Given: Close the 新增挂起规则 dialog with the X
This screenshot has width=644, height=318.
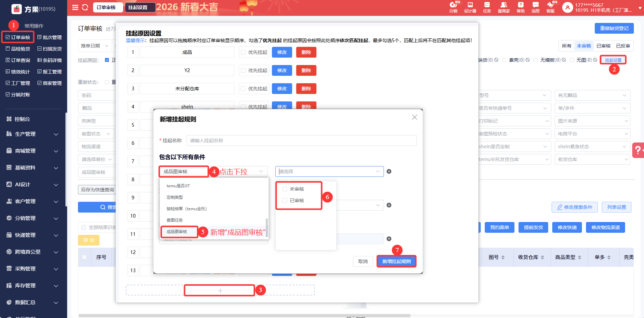Looking at the screenshot, I should (415, 117).
